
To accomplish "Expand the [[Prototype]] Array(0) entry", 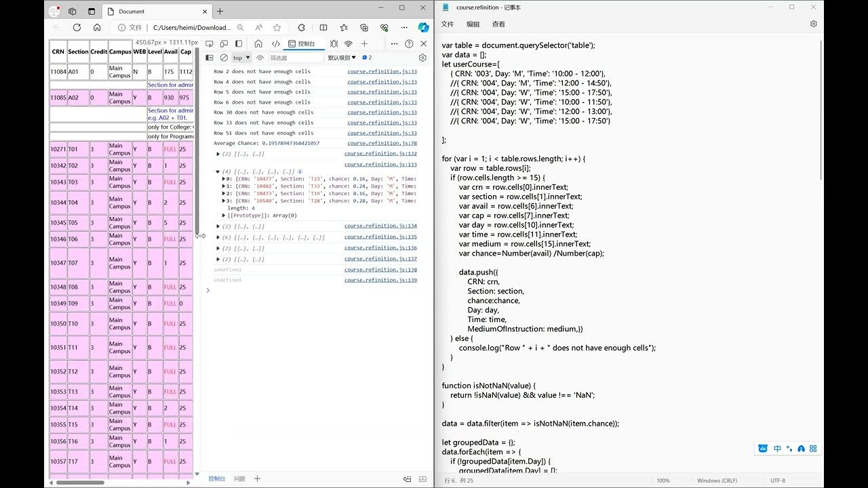I will pyautogui.click(x=224, y=216).
